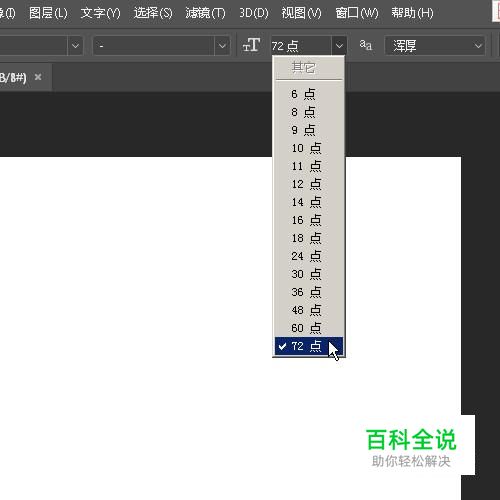Screen dimensions: 500x500
Task: Open the 3D(D) menu
Action: click(254, 13)
